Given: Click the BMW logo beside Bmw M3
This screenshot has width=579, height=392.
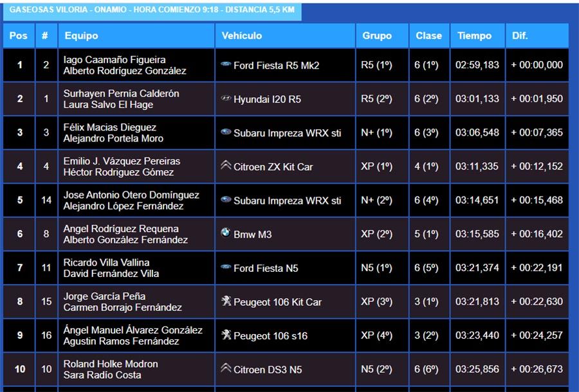Looking at the screenshot, I should tap(226, 233).
